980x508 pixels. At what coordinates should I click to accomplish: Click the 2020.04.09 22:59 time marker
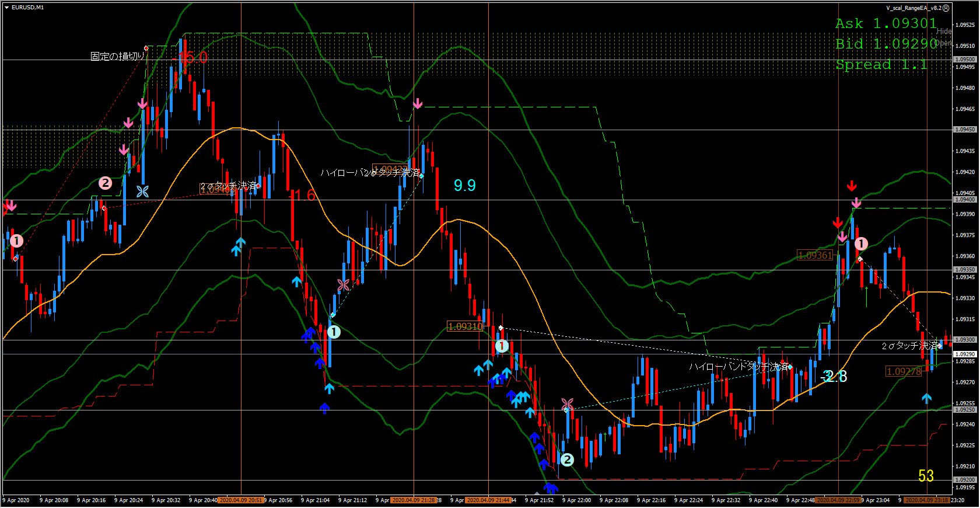[838, 500]
